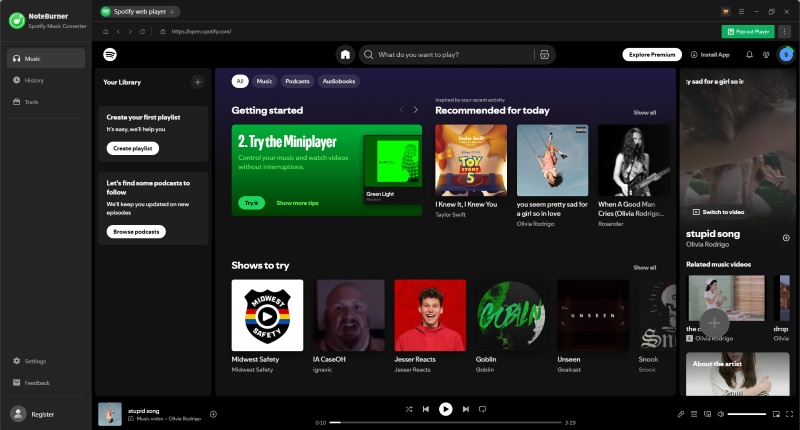Screen dimensions: 800x430
Task: Add stupid song to Liked Songs in right panel
Action: click(786, 238)
